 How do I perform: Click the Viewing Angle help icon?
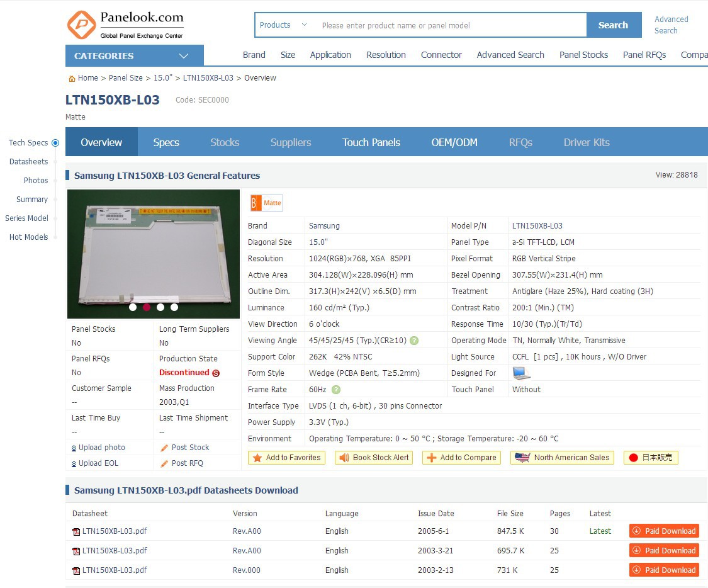[414, 341]
